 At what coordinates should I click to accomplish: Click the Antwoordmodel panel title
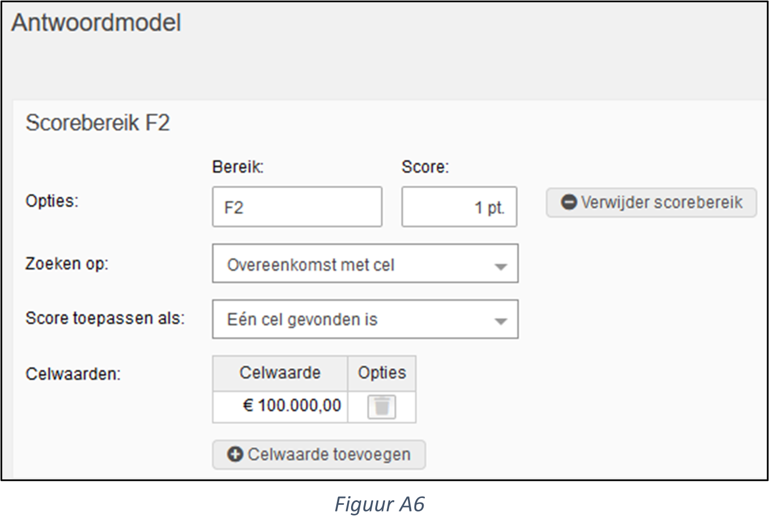(96, 23)
